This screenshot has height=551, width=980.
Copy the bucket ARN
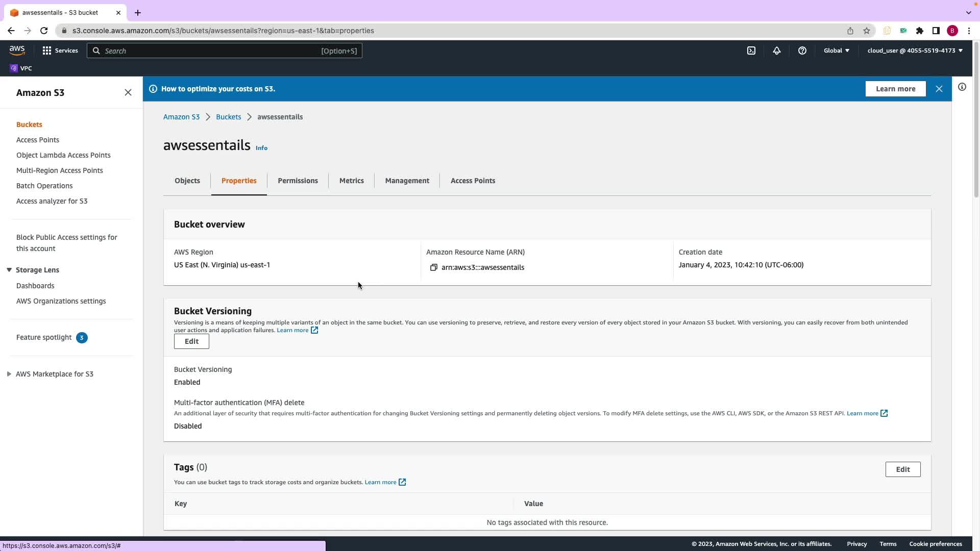433,267
